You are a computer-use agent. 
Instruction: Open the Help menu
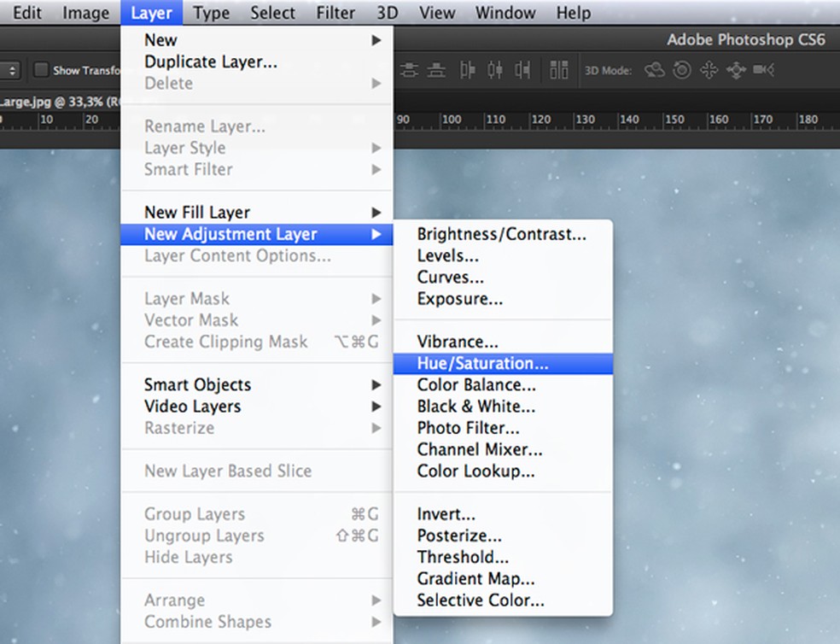573,12
